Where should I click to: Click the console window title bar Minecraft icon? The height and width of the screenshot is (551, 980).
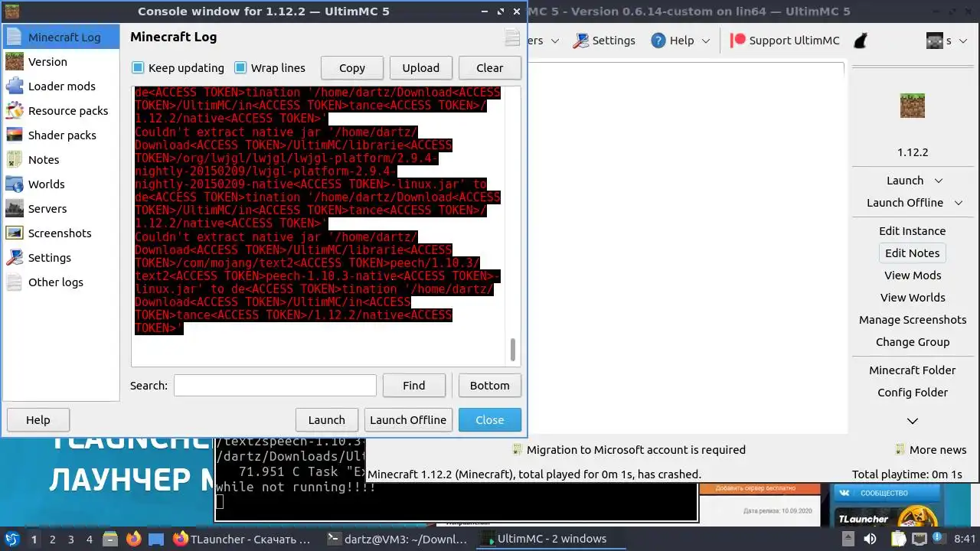pos(12,11)
